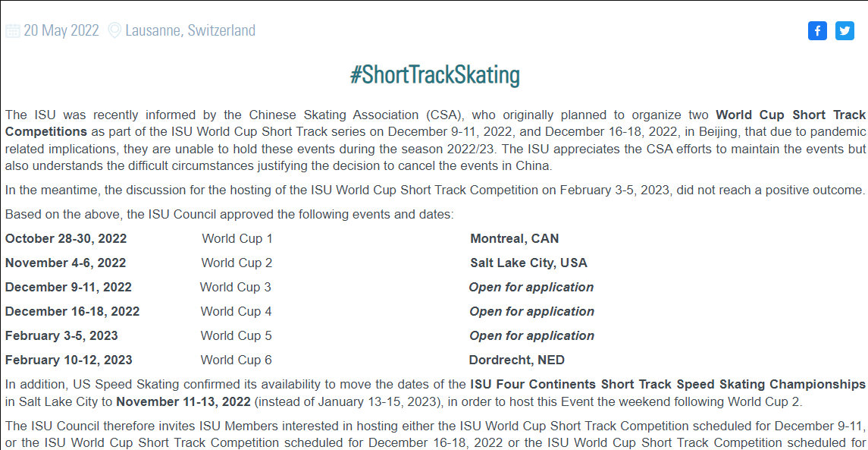Click the location pin icon

114,31
